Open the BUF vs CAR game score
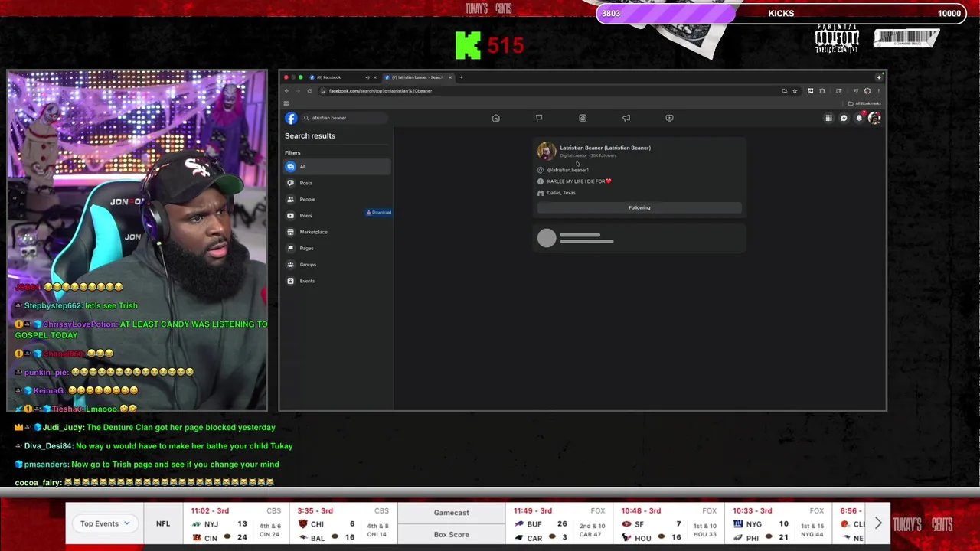This screenshot has height=551, width=980. click(560, 523)
